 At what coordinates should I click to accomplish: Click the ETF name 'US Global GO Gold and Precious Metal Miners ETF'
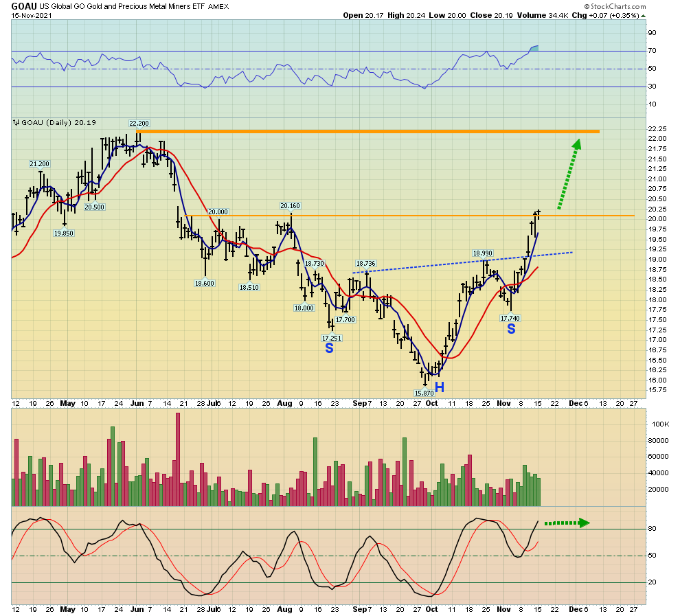click(x=122, y=6)
